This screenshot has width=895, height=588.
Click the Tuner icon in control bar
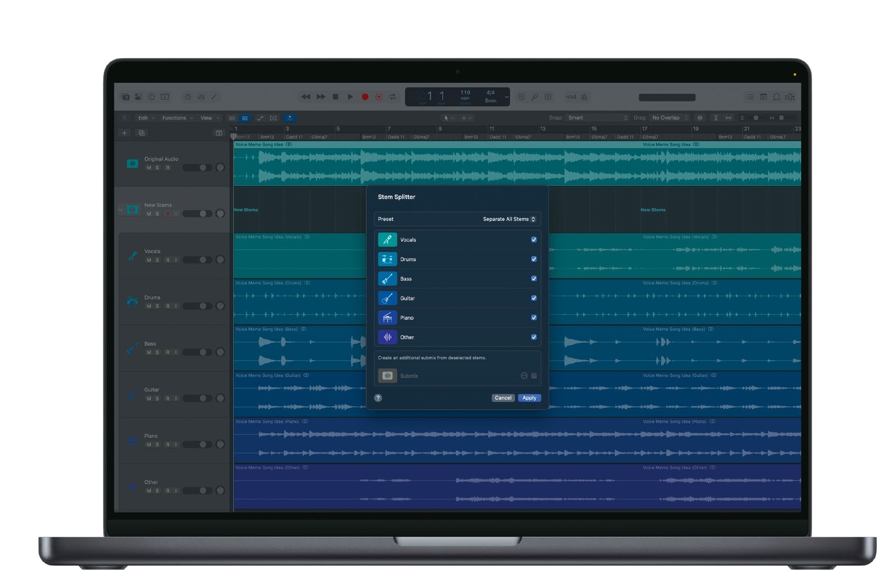(534, 97)
